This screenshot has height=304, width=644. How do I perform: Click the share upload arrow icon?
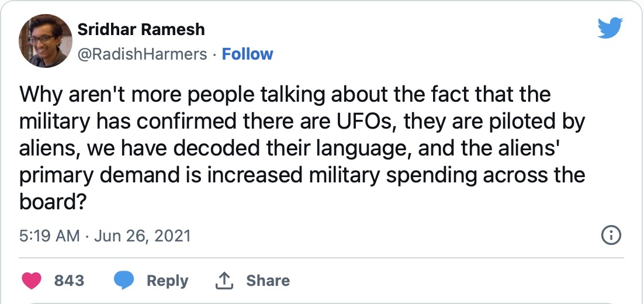pos(224,281)
